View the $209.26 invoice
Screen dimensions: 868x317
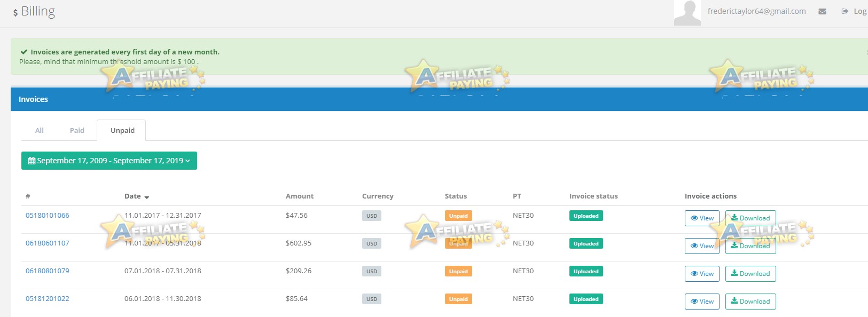point(702,274)
